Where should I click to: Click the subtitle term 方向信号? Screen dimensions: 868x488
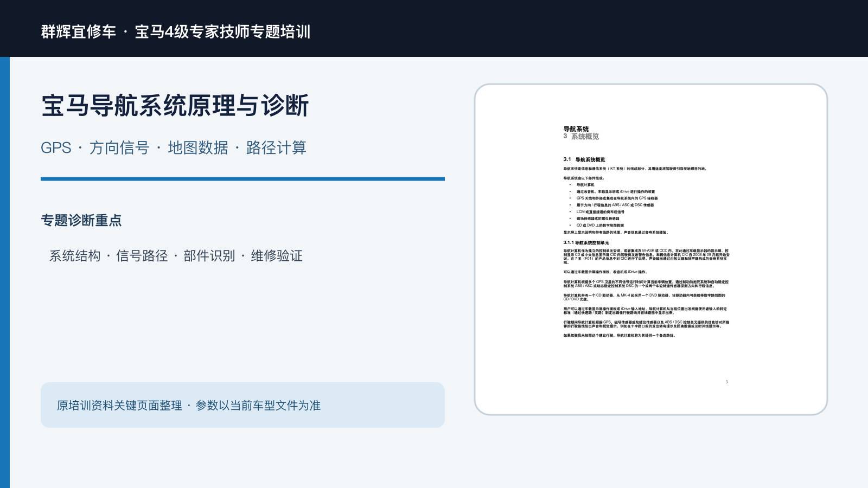[x=119, y=147]
